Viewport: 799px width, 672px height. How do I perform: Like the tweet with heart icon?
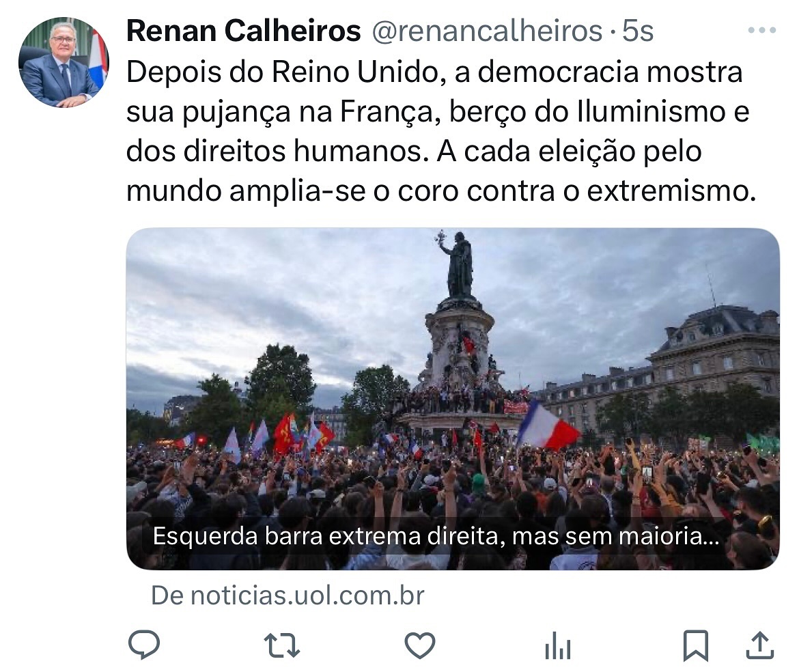[420, 645]
